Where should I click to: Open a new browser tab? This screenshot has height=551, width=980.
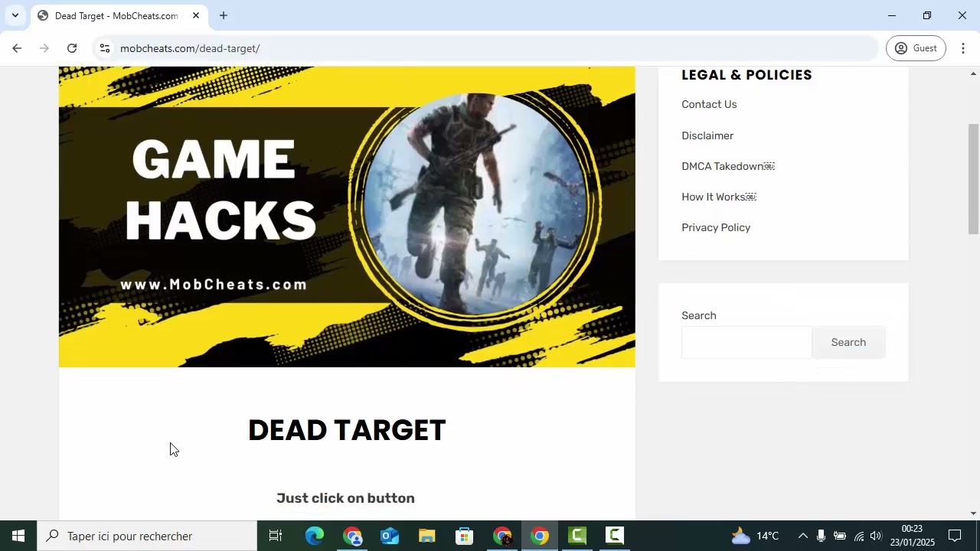click(x=224, y=15)
